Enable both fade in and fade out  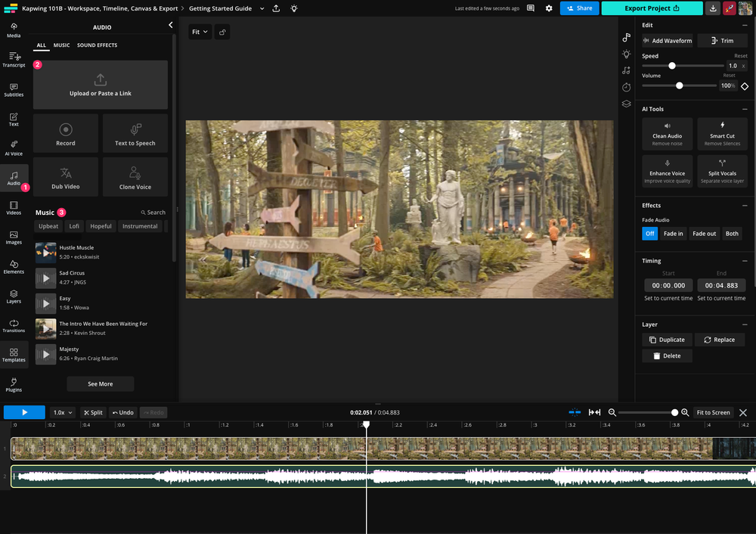click(x=731, y=233)
